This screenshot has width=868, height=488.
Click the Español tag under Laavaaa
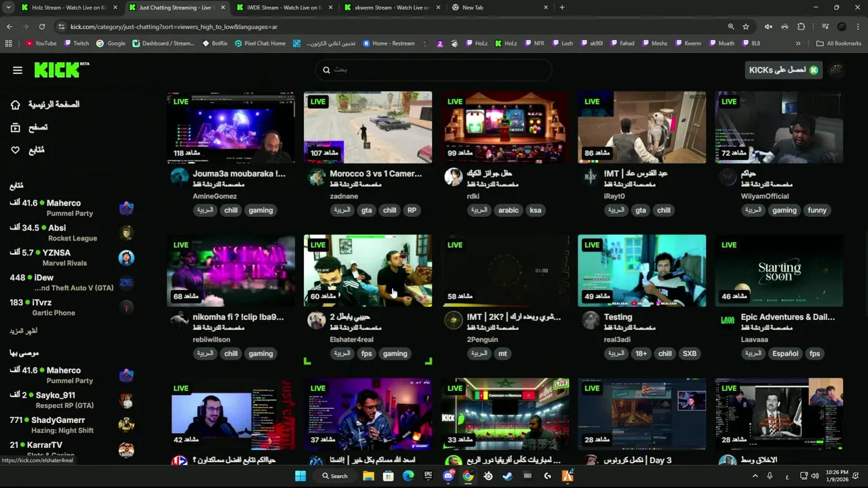785,353
